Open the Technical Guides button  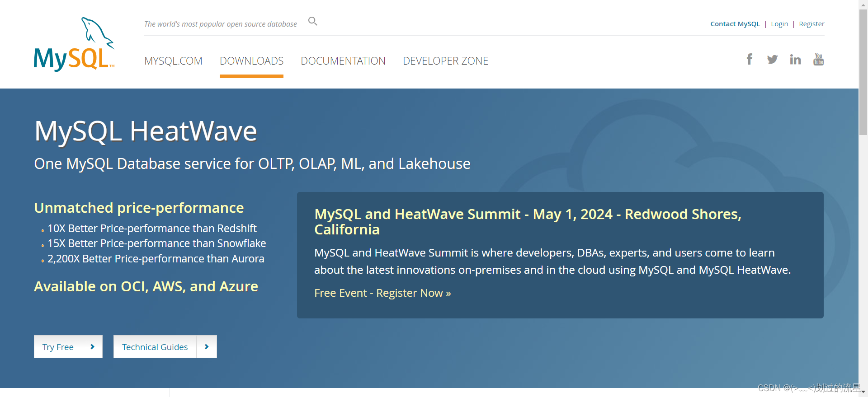click(x=155, y=347)
